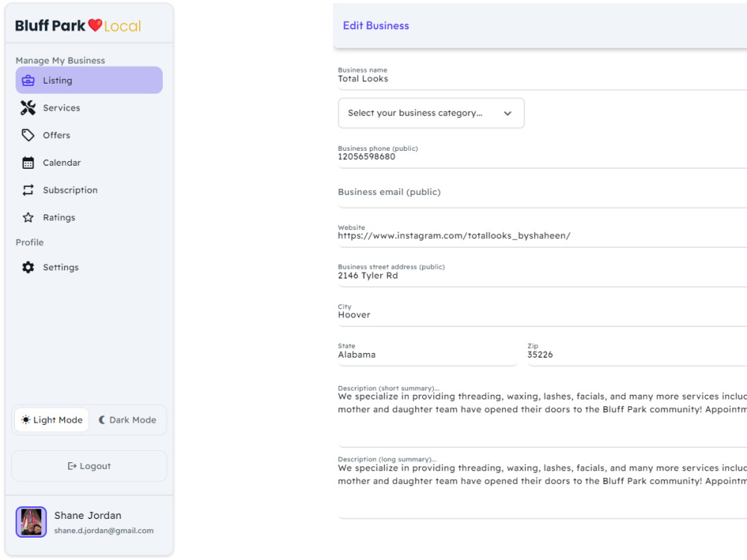Edit the State field showing Alabama
This screenshot has height=560, width=747.
point(427,354)
